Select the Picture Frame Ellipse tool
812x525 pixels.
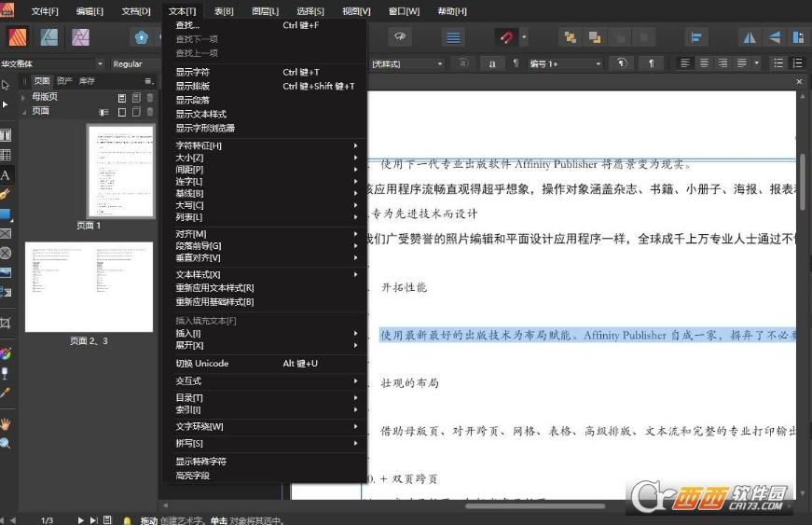(6, 254)
